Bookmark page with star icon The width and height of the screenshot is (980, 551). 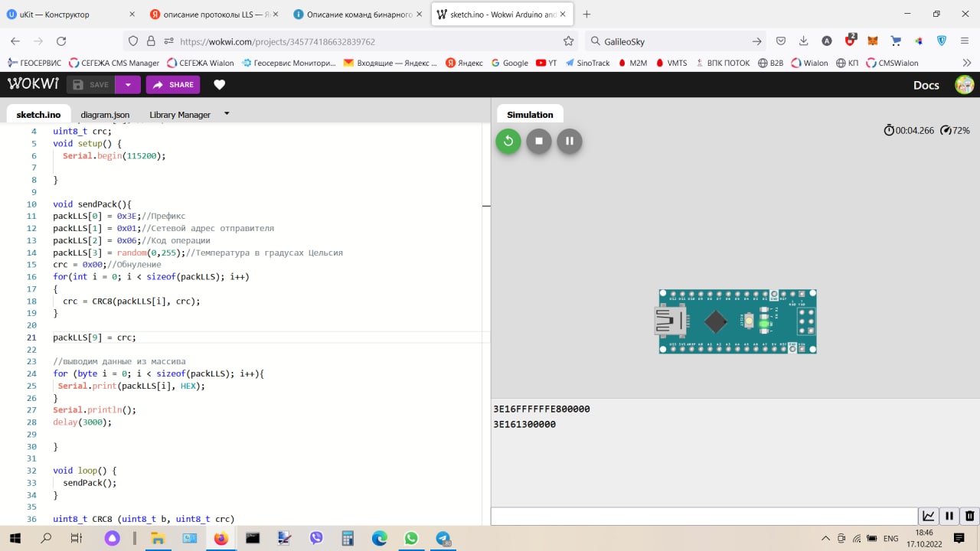click(568, 41)
